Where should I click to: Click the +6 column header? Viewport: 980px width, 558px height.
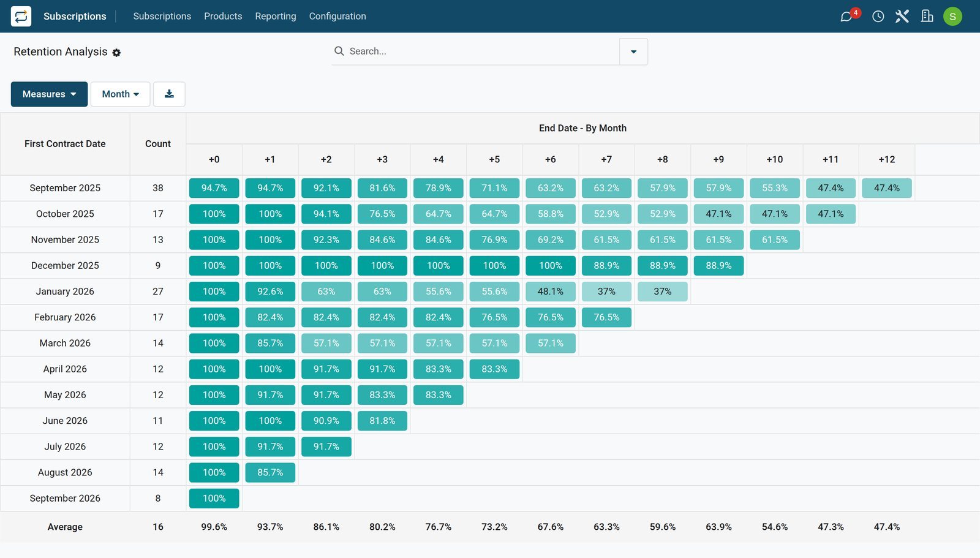(550, 159)
